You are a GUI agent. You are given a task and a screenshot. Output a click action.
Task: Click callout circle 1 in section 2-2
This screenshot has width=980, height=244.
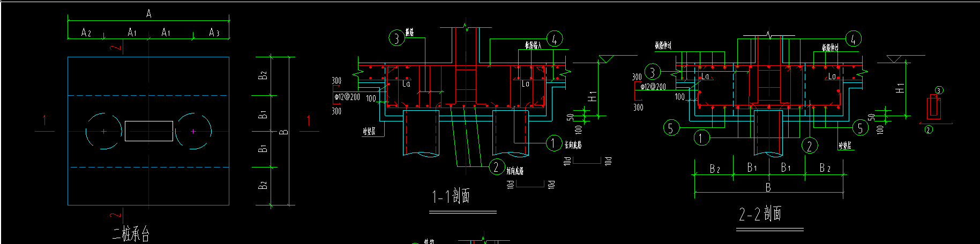point(701,138)
